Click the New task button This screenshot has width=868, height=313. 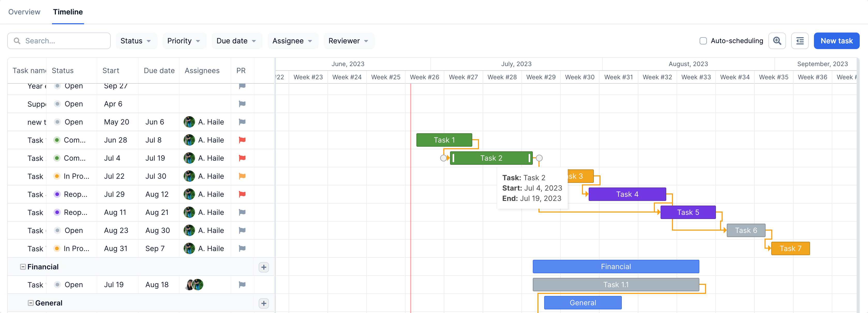[837, 41]
